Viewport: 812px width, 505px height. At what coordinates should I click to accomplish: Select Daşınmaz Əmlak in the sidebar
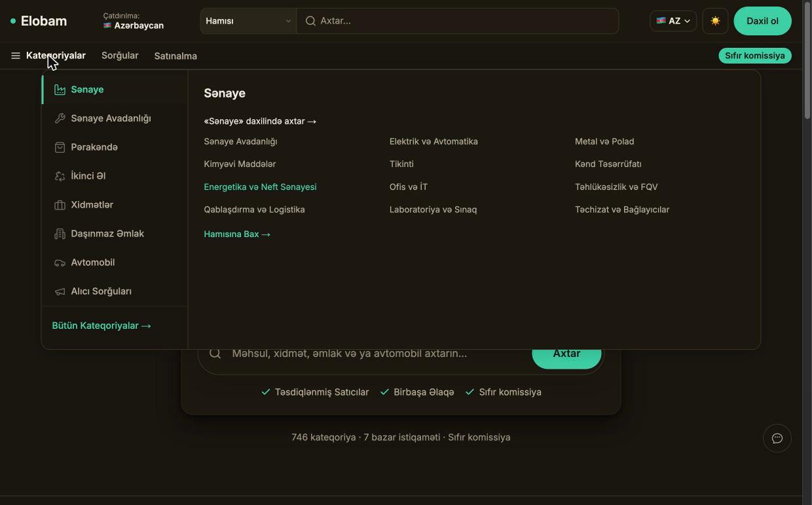pos(115,234)
